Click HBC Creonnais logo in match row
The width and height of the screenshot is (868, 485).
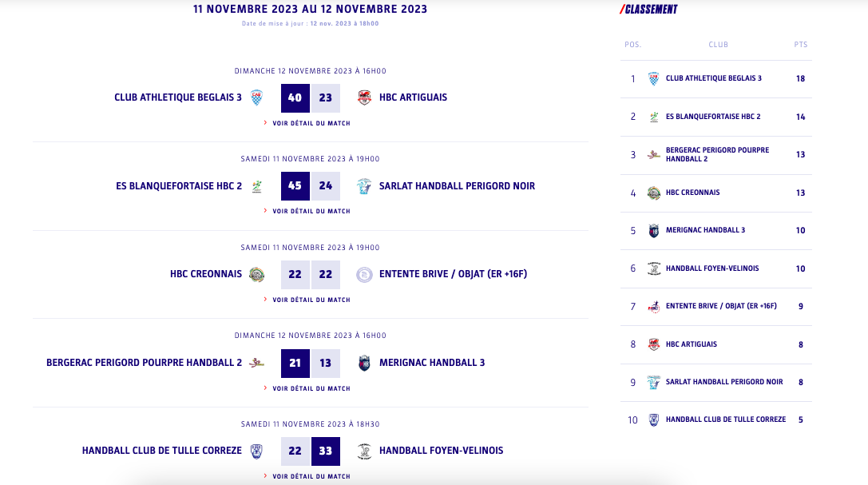[x=256, y=274]
